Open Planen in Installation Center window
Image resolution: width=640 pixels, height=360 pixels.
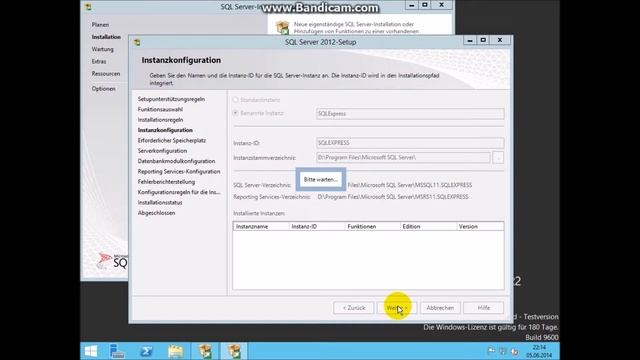click(x=100, y=24)
